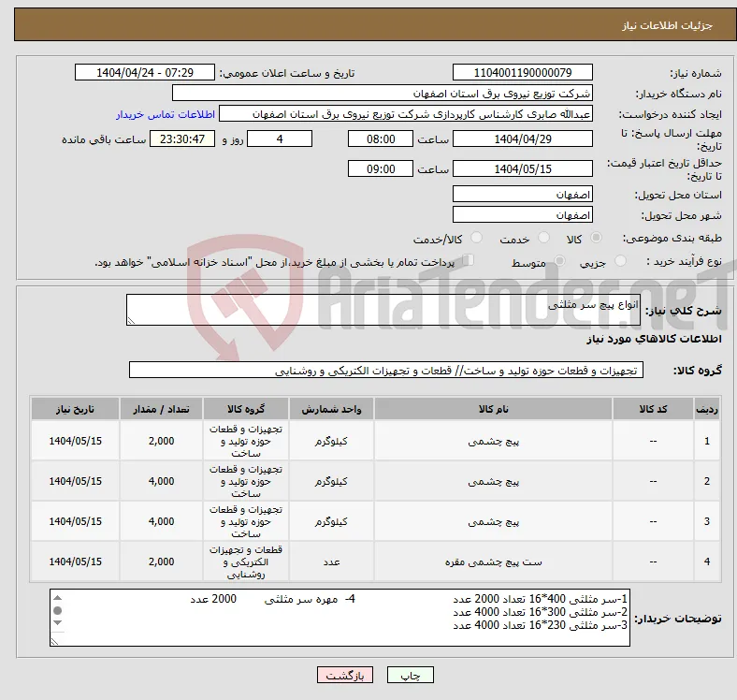This screenshot has width=737, height=700.
Task: Select the کالا/خدمت radio button
Action: tap(477, 238)
